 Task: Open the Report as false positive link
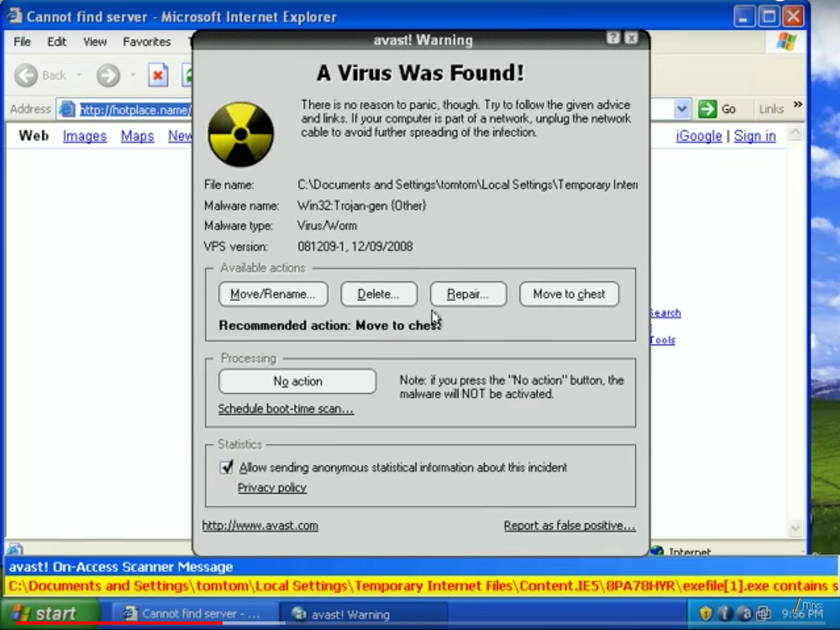click(x=569, y=525)
